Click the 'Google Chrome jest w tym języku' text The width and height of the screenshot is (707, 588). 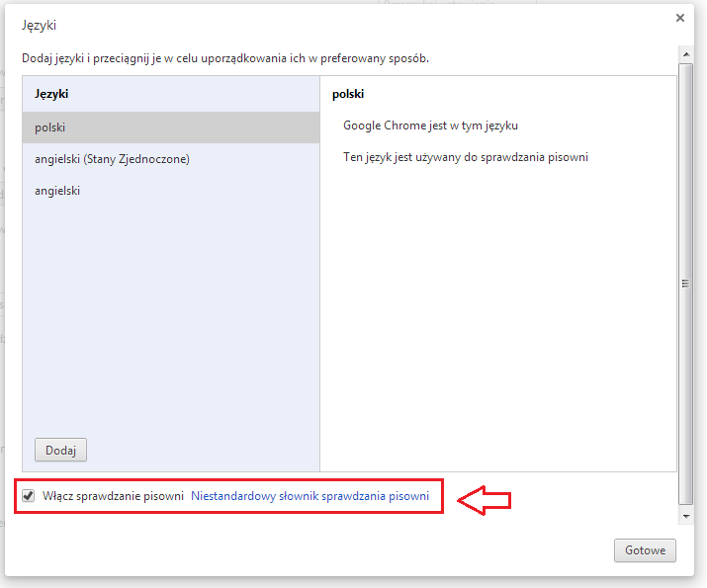click(x=430, y=126)
